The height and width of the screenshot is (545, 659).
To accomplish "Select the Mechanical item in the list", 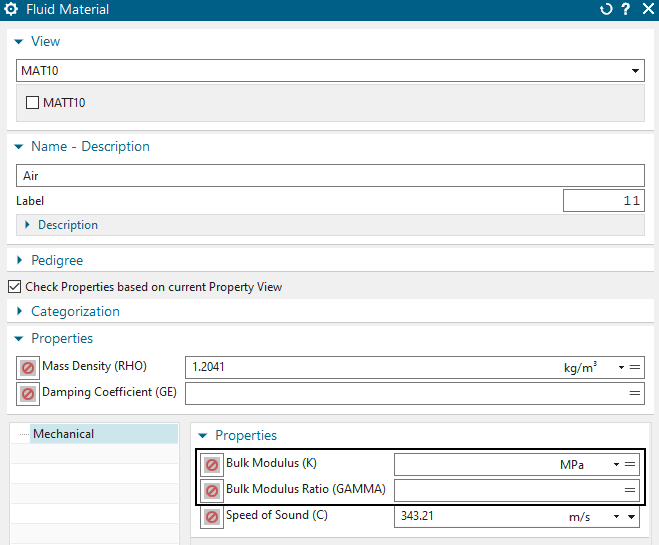I will pos(63,434).
